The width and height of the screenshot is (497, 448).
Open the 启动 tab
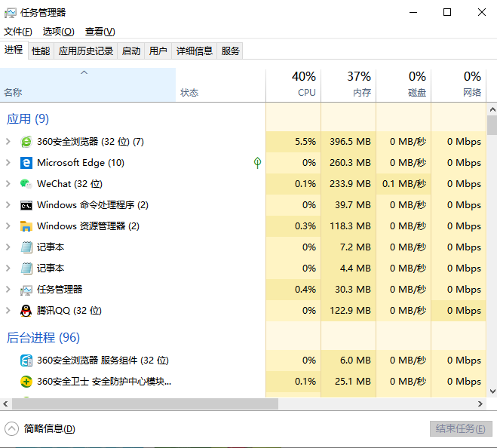[x=131, y=51]
